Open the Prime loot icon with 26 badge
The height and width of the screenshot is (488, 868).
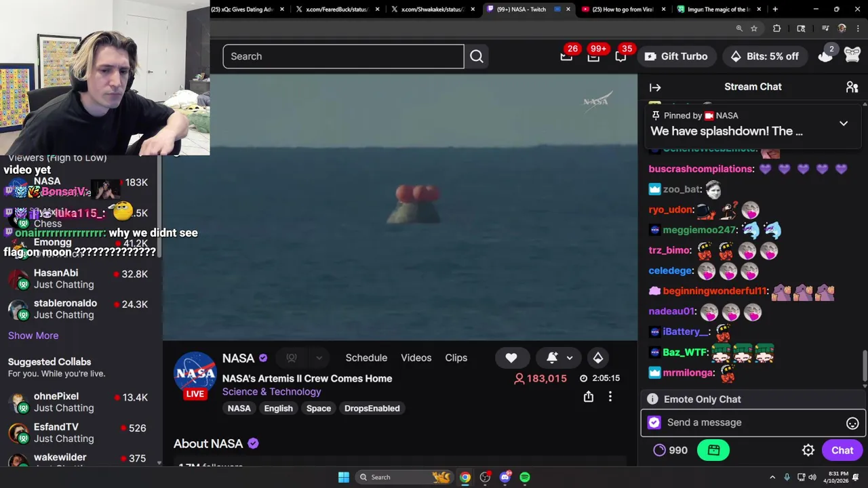point(566,56)
